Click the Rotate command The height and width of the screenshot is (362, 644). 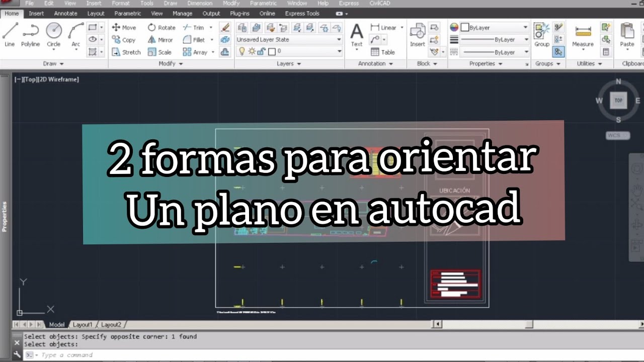[x=162, y=28]
